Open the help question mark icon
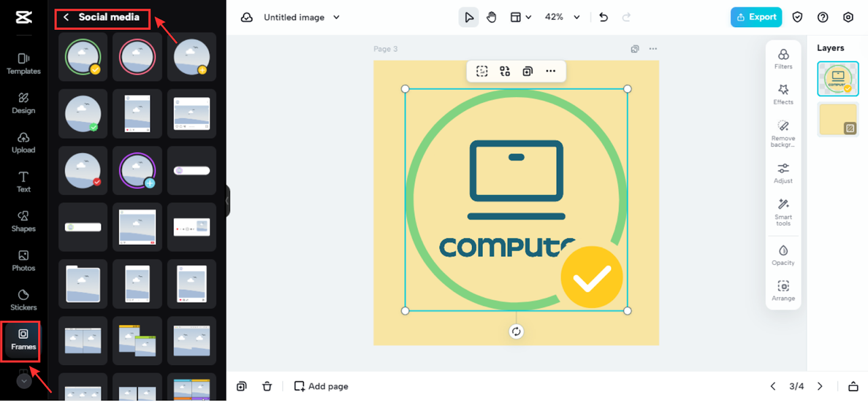868x403 pixels. tap(823, 17)
